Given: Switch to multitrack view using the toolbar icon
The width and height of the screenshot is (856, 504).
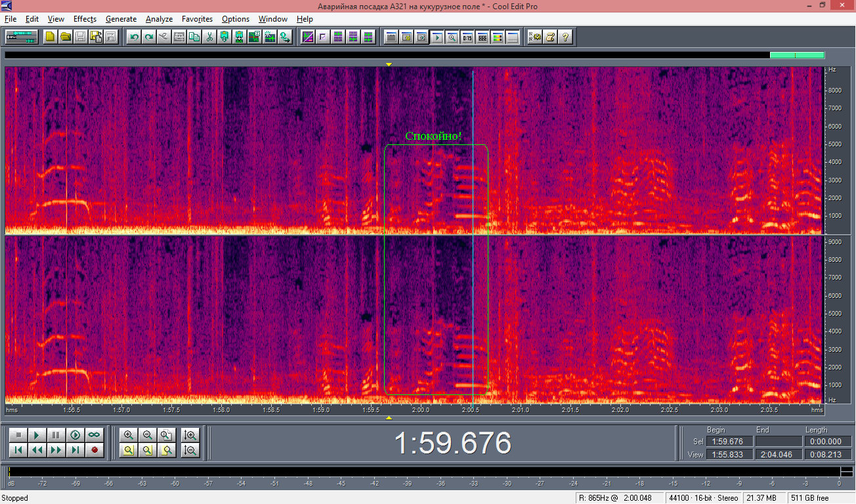Looking at the screenshot, I should click(22, 37).
